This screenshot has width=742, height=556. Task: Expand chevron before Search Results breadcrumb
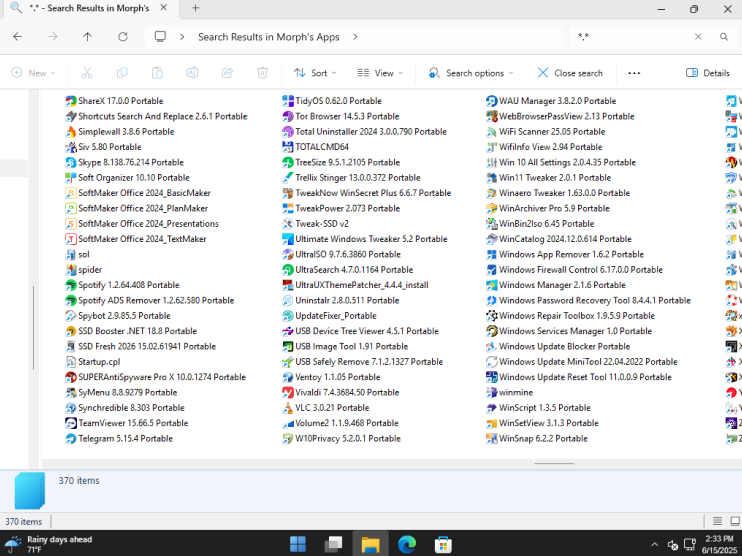182,37
